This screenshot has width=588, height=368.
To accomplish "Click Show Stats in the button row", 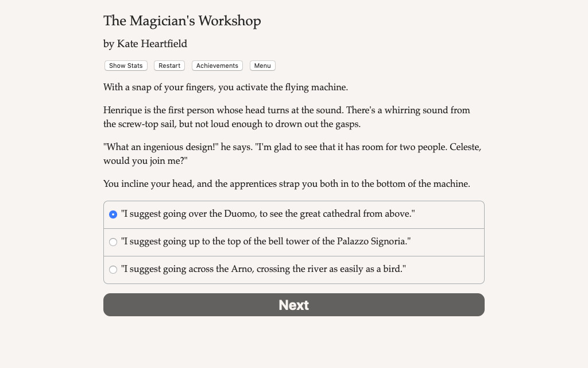I will 126,66.
